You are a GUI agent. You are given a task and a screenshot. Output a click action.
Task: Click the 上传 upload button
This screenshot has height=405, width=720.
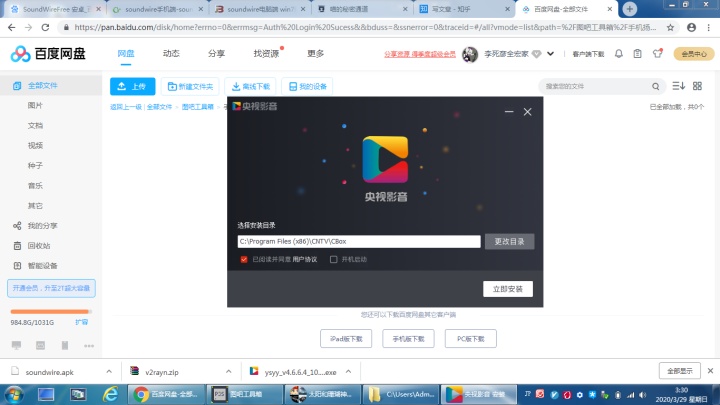click(133, 86)
